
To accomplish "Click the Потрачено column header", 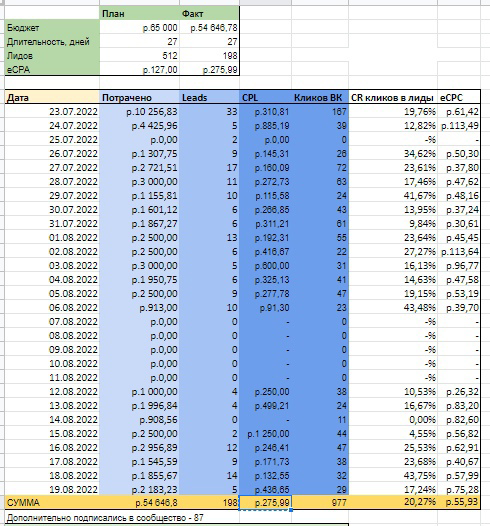I will 140,98.
